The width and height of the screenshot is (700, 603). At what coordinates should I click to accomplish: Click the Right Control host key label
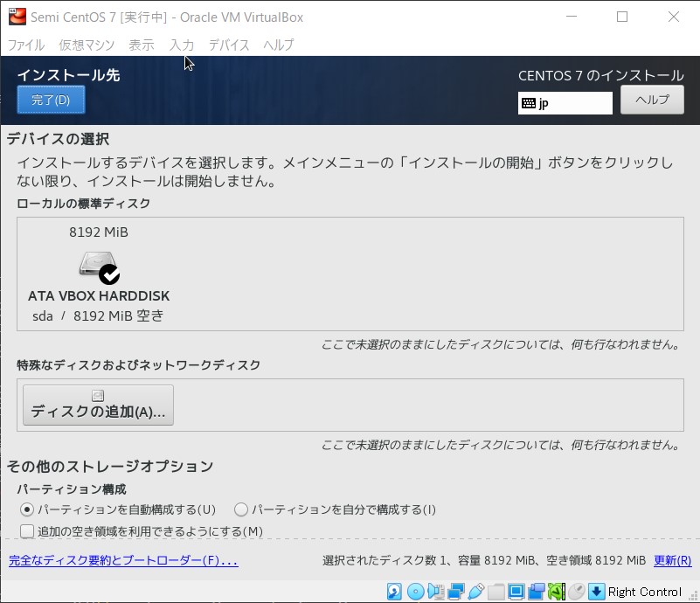point(645,592)
